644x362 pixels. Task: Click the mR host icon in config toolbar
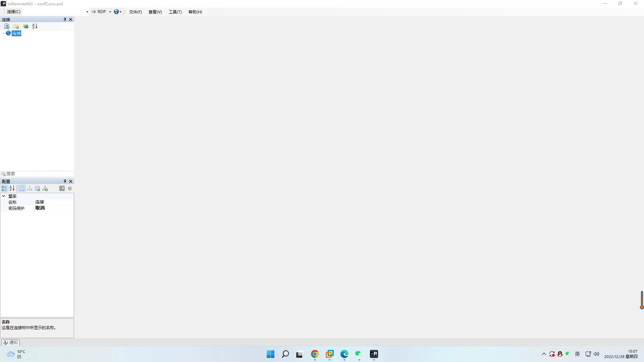click(x=62, y=188)
